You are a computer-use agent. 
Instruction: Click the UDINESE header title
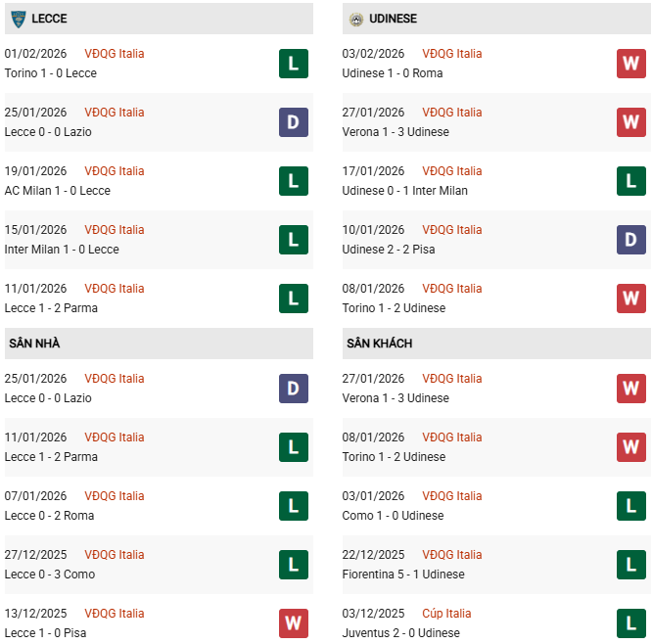pyautogui.click(x=393, y=19)
